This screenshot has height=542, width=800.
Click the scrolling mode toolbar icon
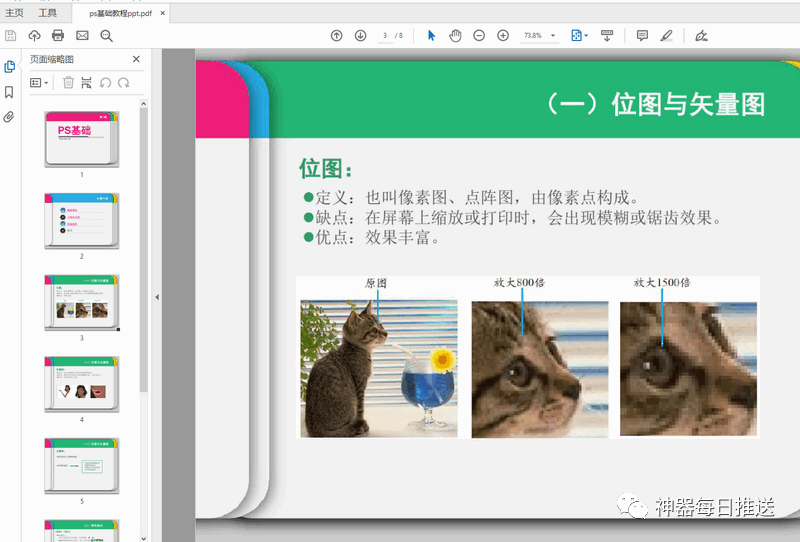click(607, 35)
